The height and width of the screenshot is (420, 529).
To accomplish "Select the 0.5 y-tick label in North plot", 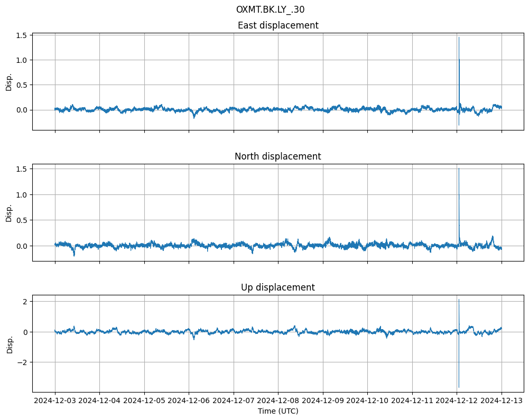I will [x=22, y=220].
